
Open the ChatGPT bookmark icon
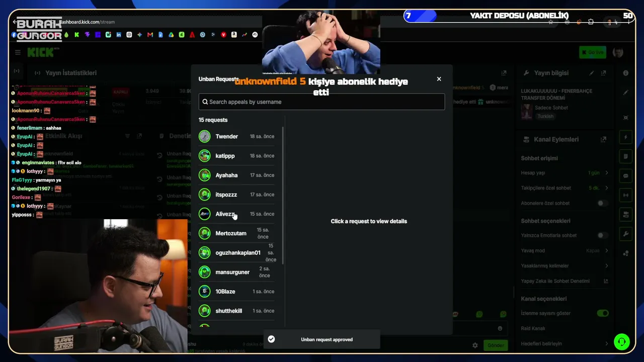[129, 35]
